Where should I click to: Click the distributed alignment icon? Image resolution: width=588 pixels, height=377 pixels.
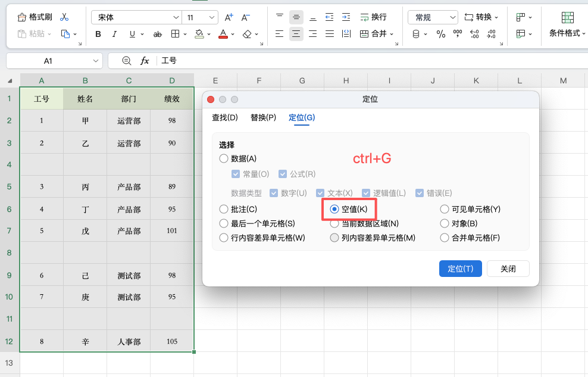click(346, 34)
